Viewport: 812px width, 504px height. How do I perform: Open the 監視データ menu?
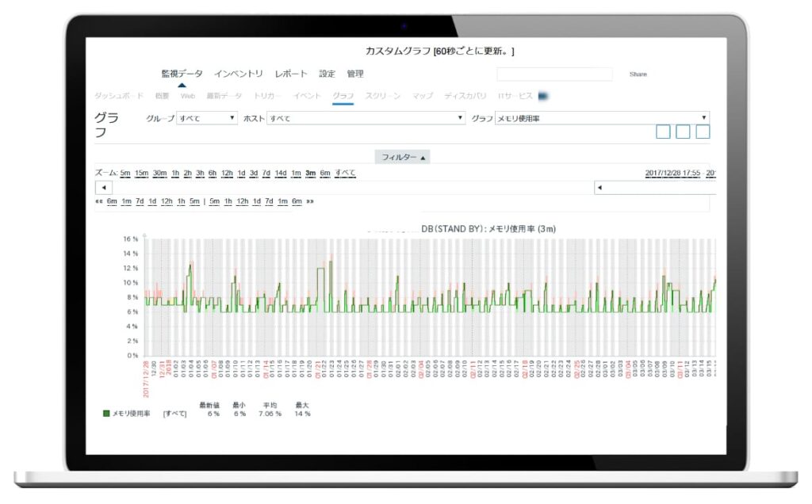pos(182,74)
